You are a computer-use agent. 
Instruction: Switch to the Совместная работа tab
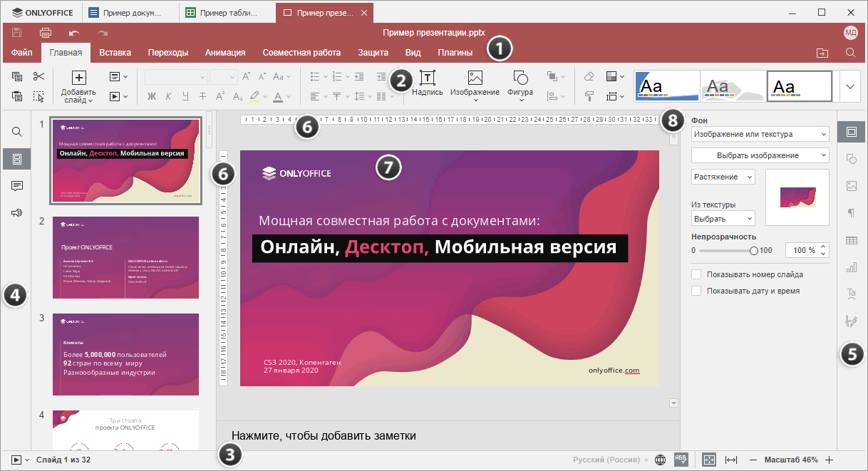(x=301, y=53)
